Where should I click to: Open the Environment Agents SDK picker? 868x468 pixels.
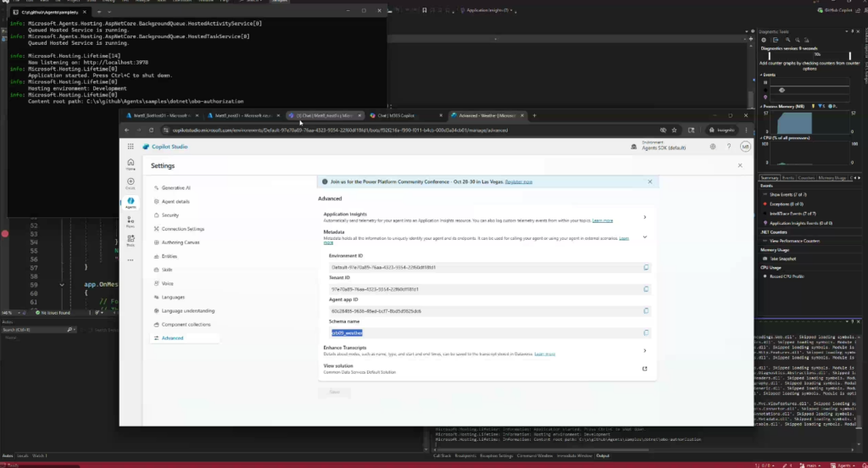point(659,147)
